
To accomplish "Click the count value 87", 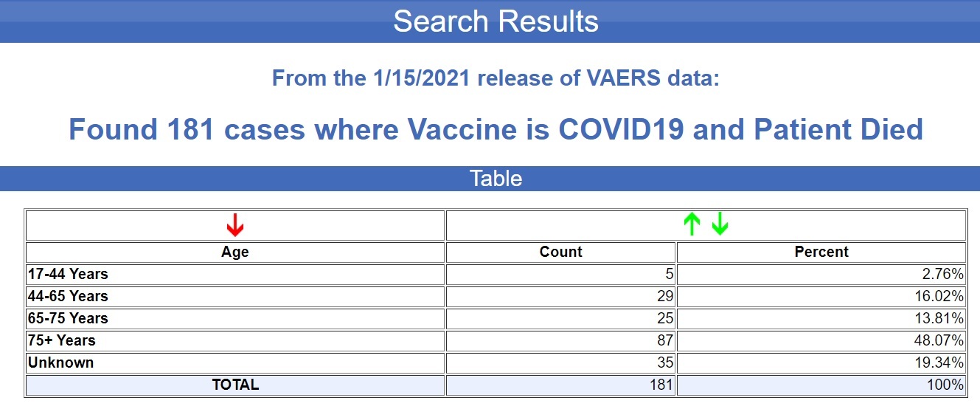I will [665, 340].
